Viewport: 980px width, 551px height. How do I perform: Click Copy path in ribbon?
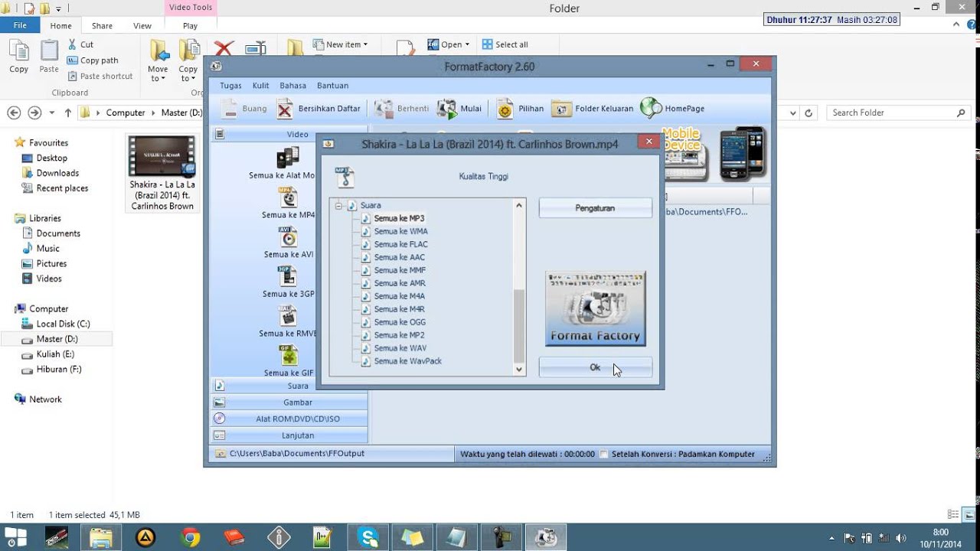click(92, 60)
